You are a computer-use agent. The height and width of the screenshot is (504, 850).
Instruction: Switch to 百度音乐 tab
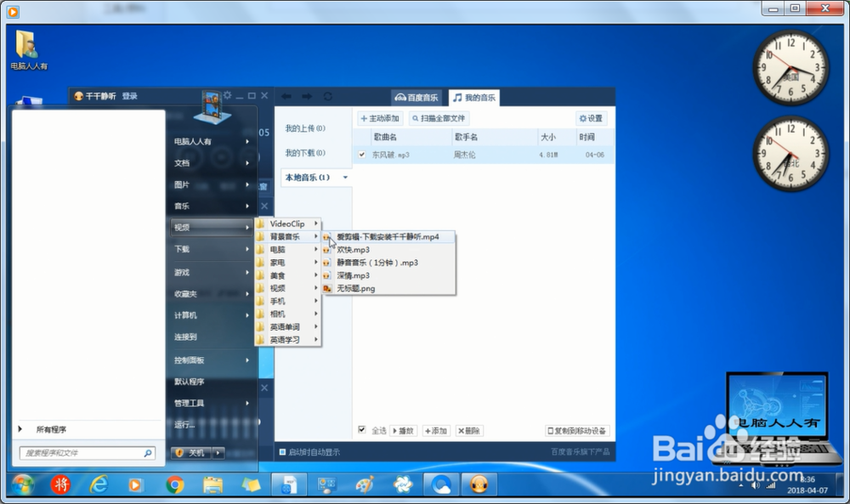point(416,98)
